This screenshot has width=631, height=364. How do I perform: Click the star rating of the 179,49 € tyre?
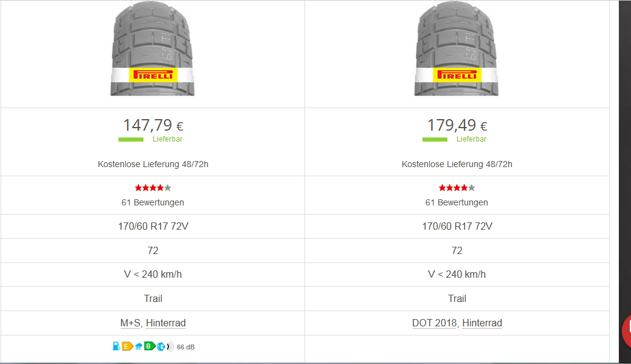click(457, 188)
